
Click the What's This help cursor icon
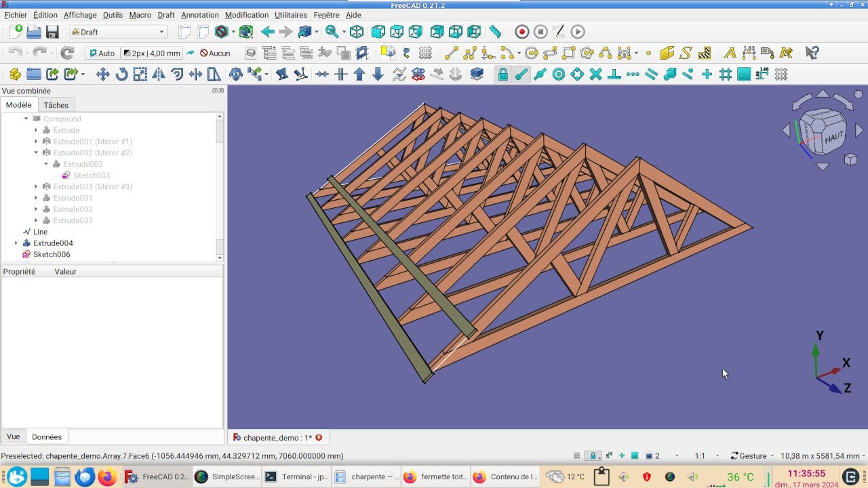[812, 53]
